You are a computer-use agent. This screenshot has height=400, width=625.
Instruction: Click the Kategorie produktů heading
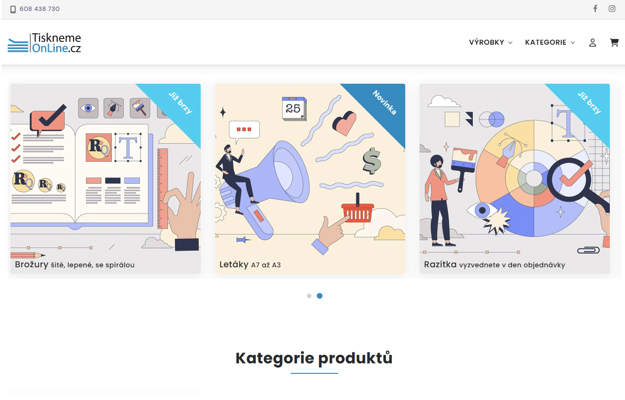(x=314, y=358)
